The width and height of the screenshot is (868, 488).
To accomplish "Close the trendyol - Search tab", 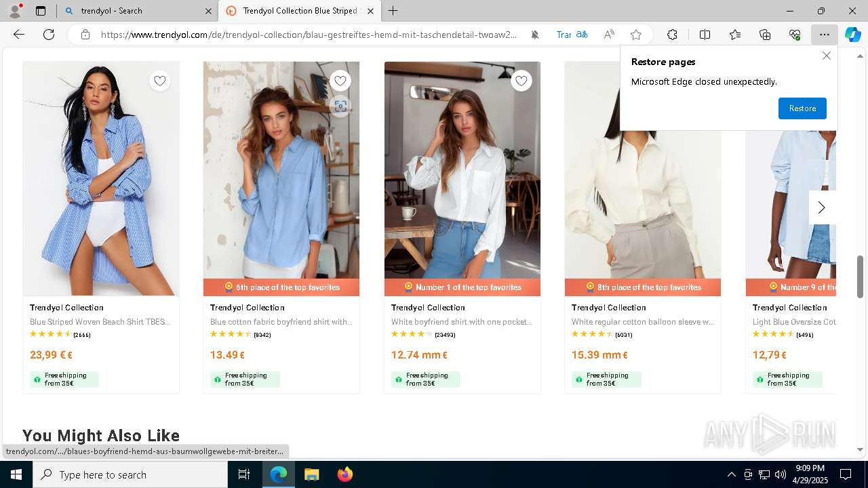I will click(x=208, y=11).
